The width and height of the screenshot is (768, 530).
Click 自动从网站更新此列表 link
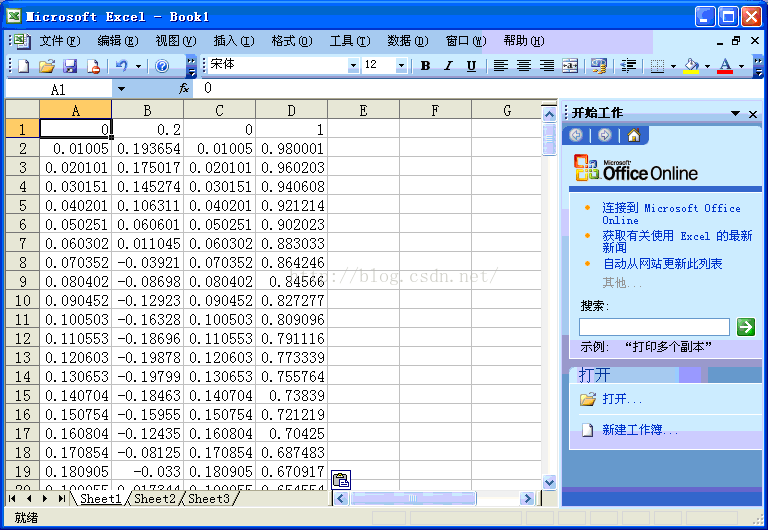click(662, 264)
